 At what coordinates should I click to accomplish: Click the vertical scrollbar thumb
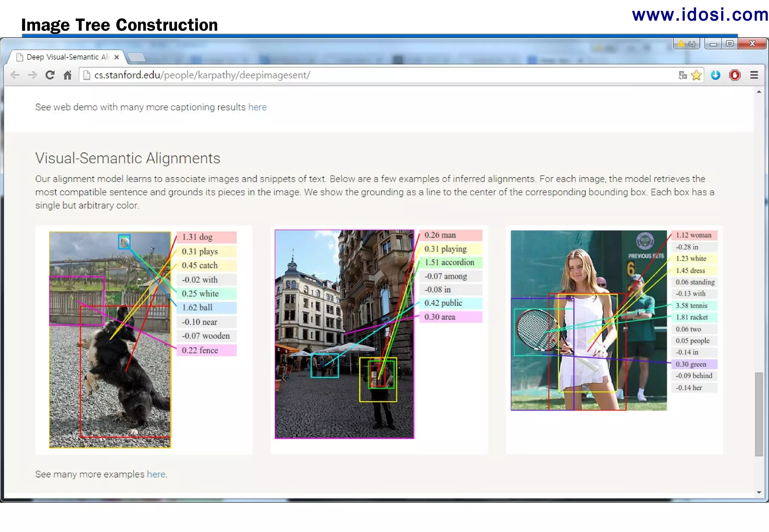[x=759, y=414]
